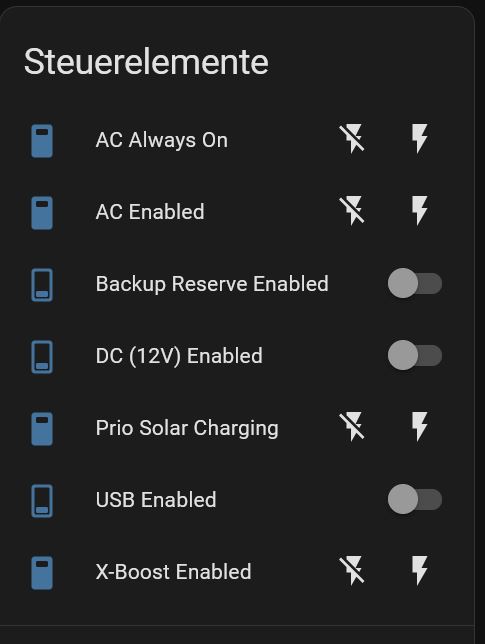
Task: Toggle the USB Enabled switch
Action: tap(415, 499)
